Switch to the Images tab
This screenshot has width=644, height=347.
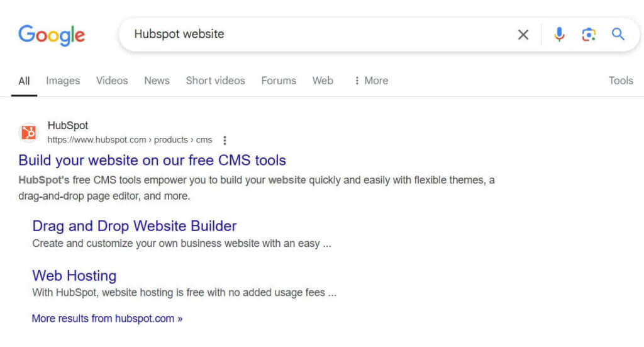pyautogui.click(x=63, y=81)
